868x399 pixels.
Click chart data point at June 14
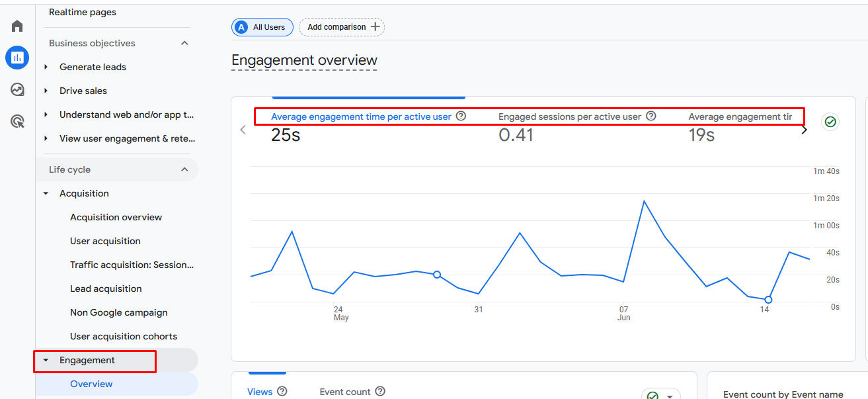tap(768, 300)
